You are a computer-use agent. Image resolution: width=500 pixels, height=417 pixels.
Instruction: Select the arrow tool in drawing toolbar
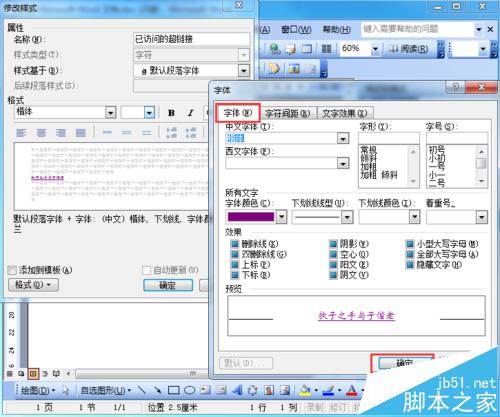click(158, 390)
